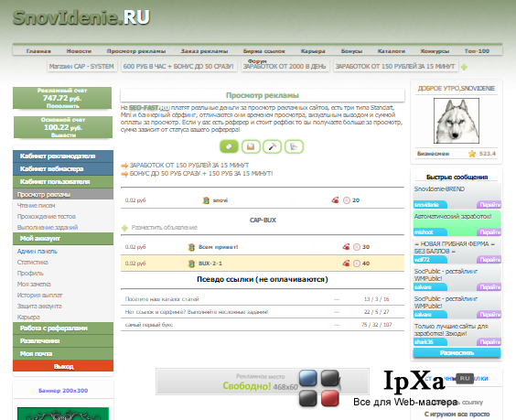Viewport: 516px width, 420px height.
Task: Click the red Выход button
Action: [63, 366]
